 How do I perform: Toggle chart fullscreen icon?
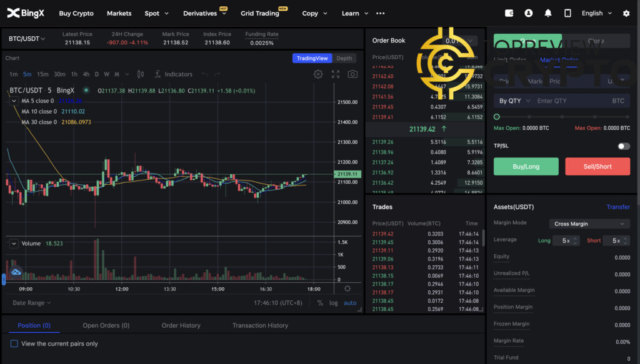click(x=336, y=74)
